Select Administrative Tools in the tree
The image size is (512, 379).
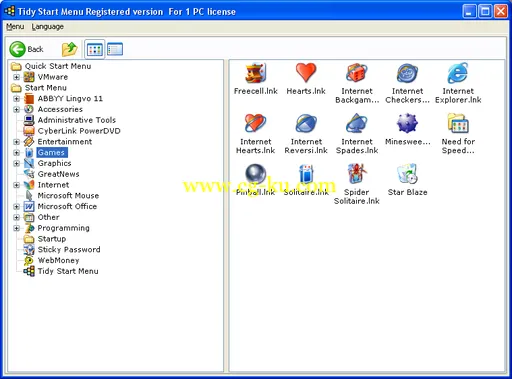click(x=77, y=120)
